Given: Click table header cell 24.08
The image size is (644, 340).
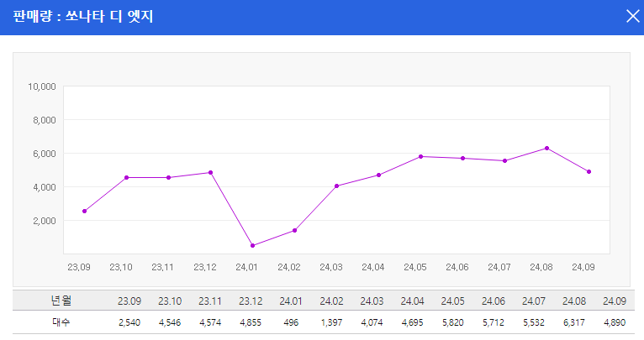Looking at the screenshot, I should tap(574, 301).
